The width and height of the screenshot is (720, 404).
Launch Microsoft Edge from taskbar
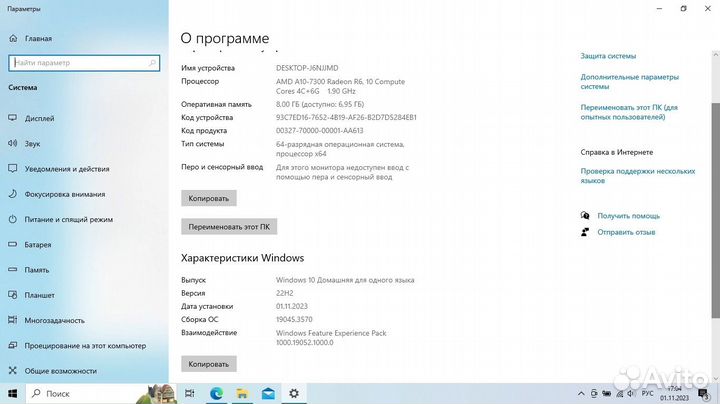pyautogui.click(x=216, y=393)
